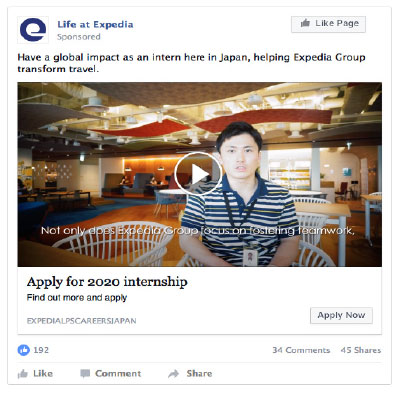Open the Apply for 2020 internship headline
Viewport: 400px width, 400px height.
click(x=107, y=282)
